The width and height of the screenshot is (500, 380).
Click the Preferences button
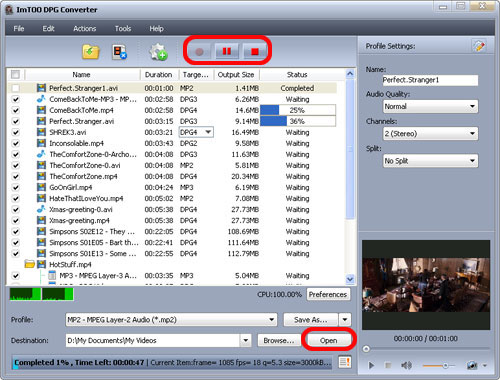(x=328, y=294)
